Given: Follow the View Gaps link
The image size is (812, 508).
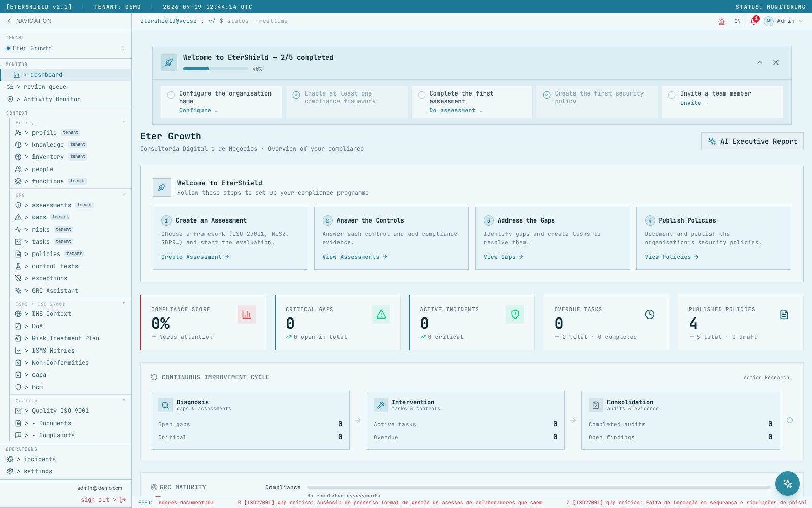Looking at the screenshot, I should click(x=503, y=257).
